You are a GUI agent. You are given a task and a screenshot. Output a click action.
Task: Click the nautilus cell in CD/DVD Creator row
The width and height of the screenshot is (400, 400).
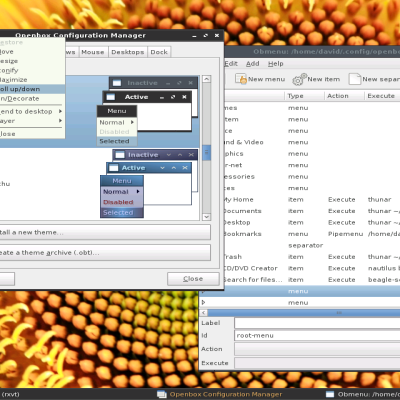[x=384, y=268]
